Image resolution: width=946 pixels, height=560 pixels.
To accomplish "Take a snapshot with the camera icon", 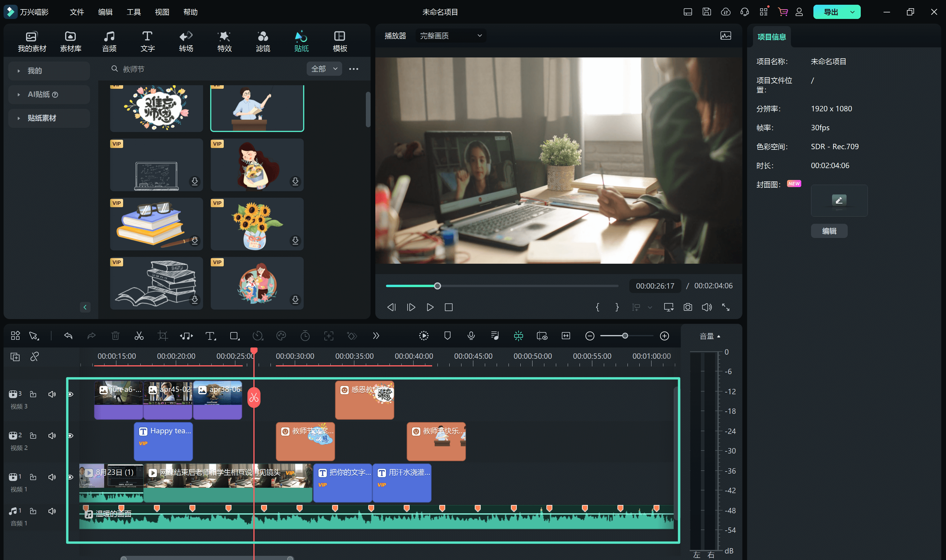I will tap(688, 307).
